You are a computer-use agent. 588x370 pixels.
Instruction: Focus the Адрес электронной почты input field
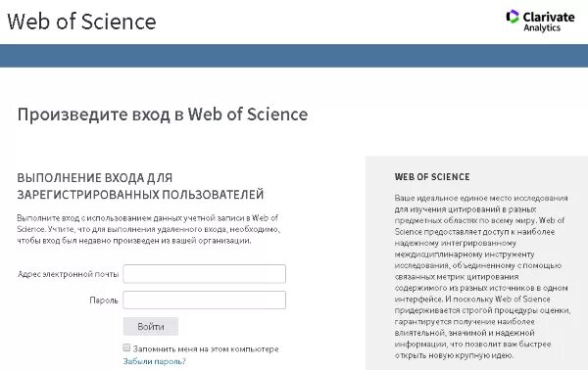205,274
